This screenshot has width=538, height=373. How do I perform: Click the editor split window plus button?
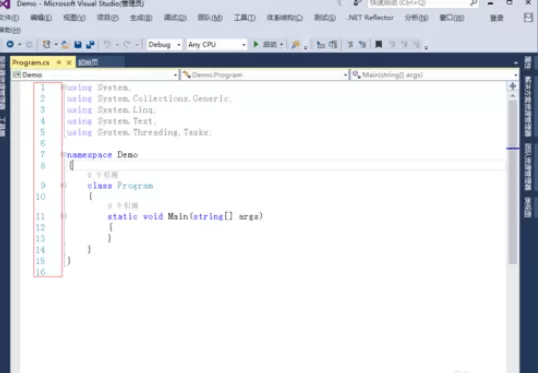coord(513,86)
